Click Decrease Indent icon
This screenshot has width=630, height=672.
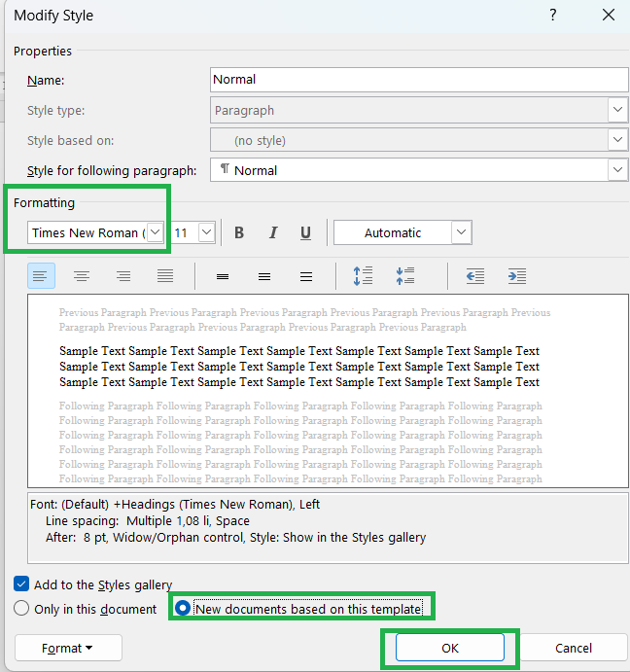tap(475, 276)
